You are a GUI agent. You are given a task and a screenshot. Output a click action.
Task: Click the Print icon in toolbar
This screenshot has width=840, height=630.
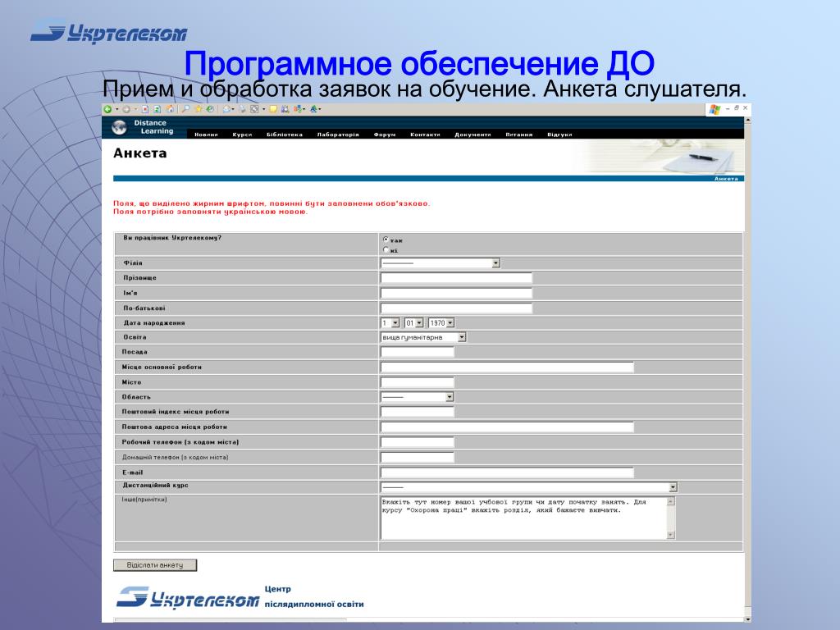[x=242, y=109]
